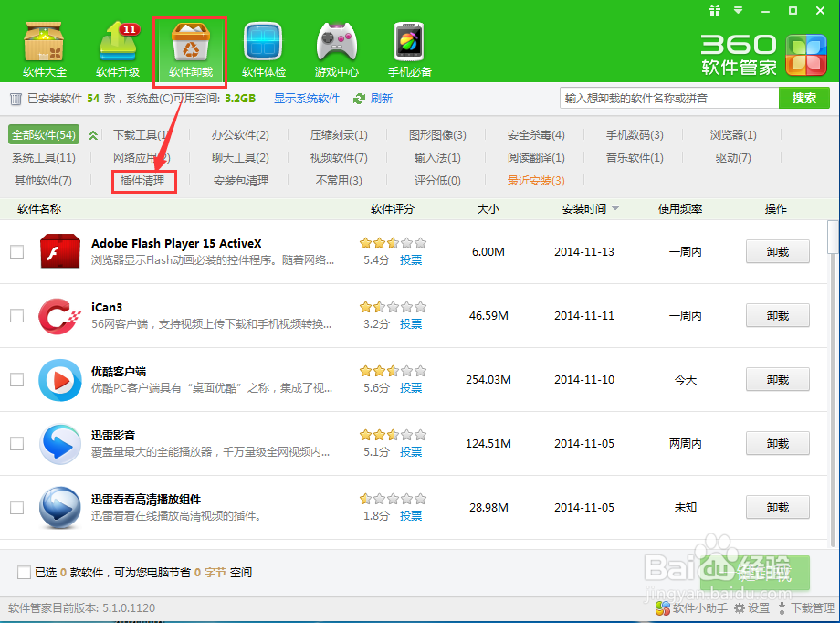Click the 刷新 refresh link
Viewport: 840px width, 623px height.
click(382, 99)
